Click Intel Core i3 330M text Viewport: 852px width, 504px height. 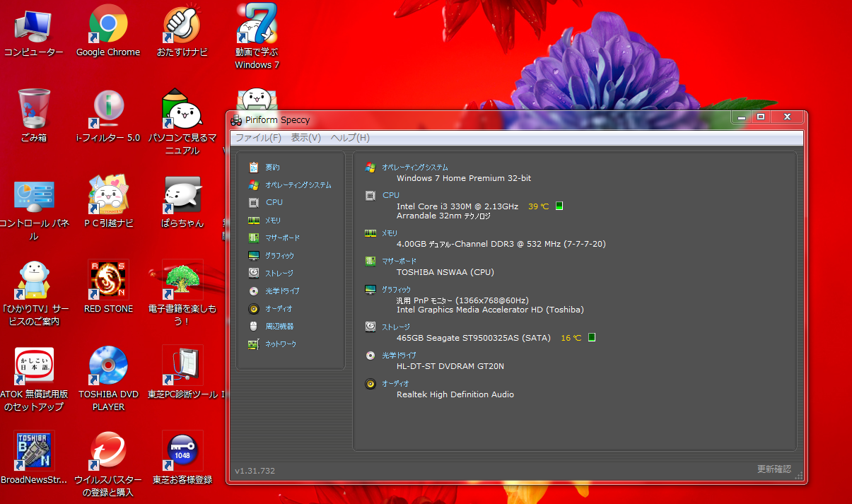pyautogui.click(x=457, y=206)
